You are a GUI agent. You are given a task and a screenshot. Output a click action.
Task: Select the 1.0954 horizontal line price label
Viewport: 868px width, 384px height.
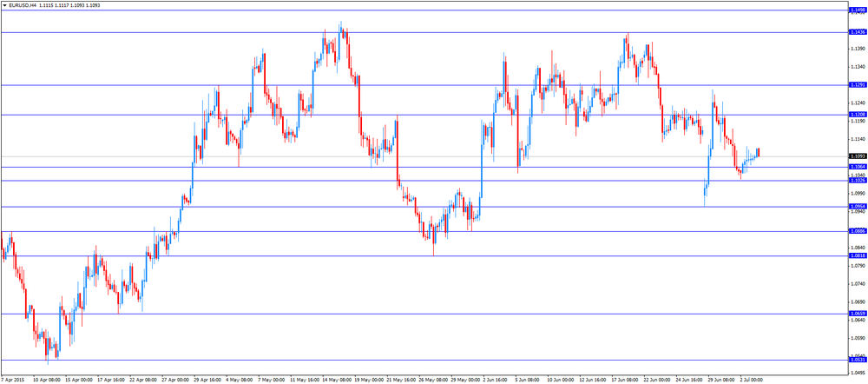coord(857,206)
